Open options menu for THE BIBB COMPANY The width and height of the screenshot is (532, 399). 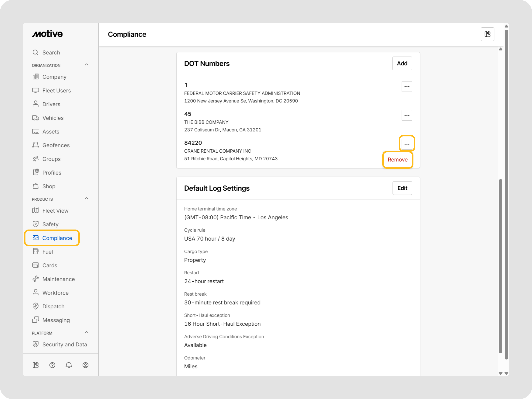coord(407,116)
